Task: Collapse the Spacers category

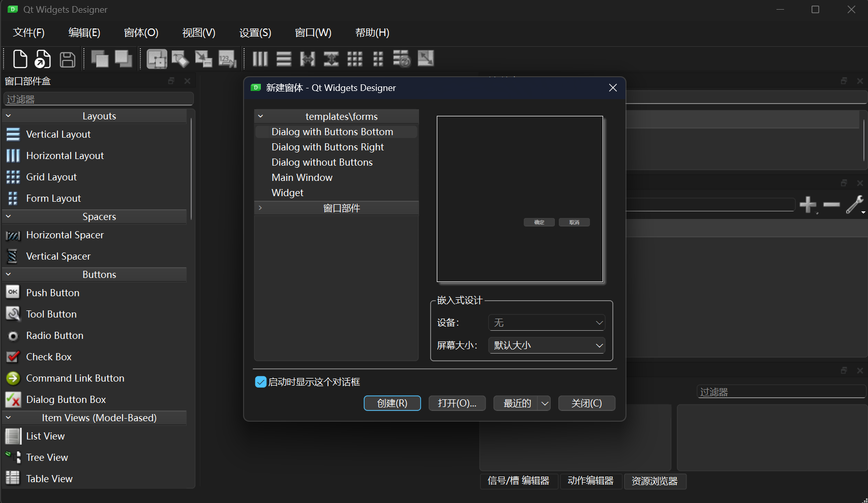Action: pos(8,216)
